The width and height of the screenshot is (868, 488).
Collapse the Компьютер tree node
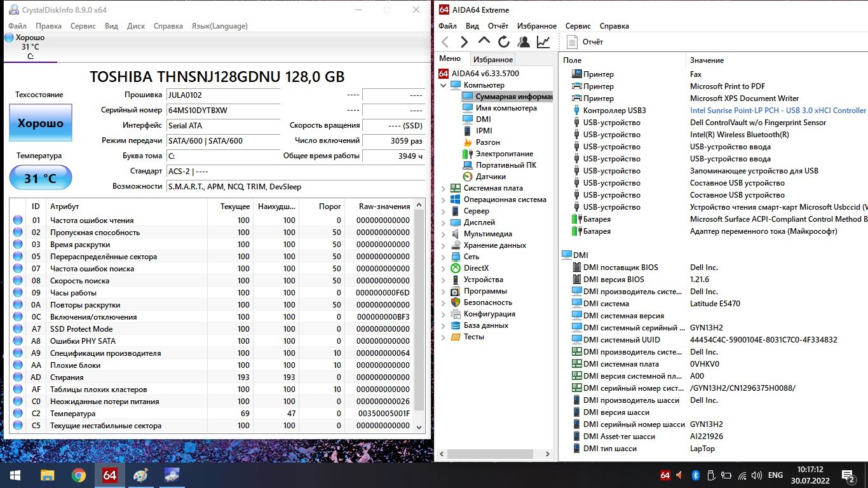(444, 85)
